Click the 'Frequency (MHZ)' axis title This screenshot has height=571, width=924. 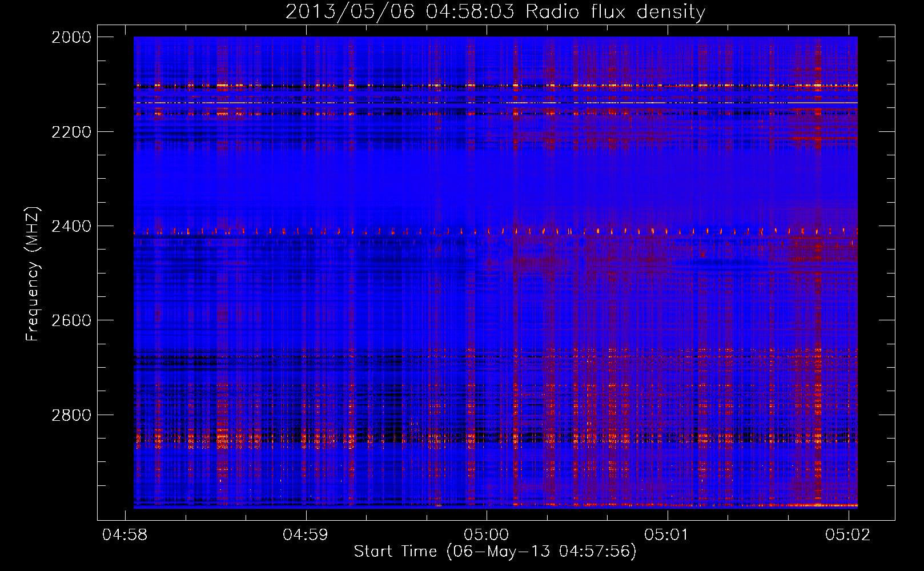(x=33, y=274)
